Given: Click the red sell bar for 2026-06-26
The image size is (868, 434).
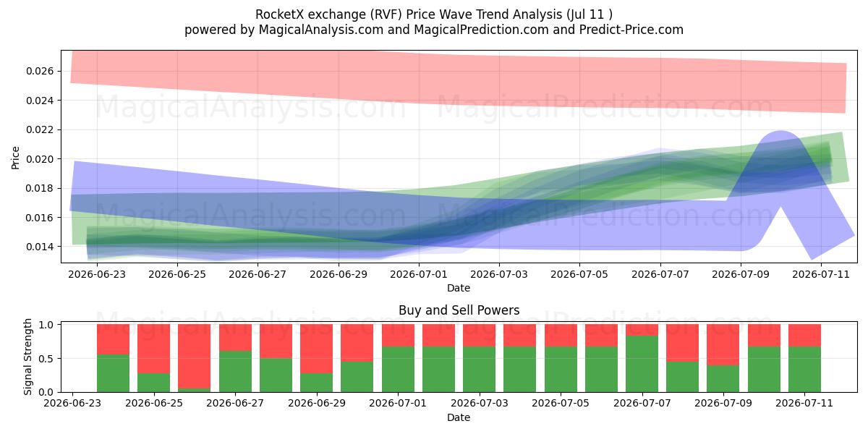Looking at the screenshot, I should tap(194, 357).
